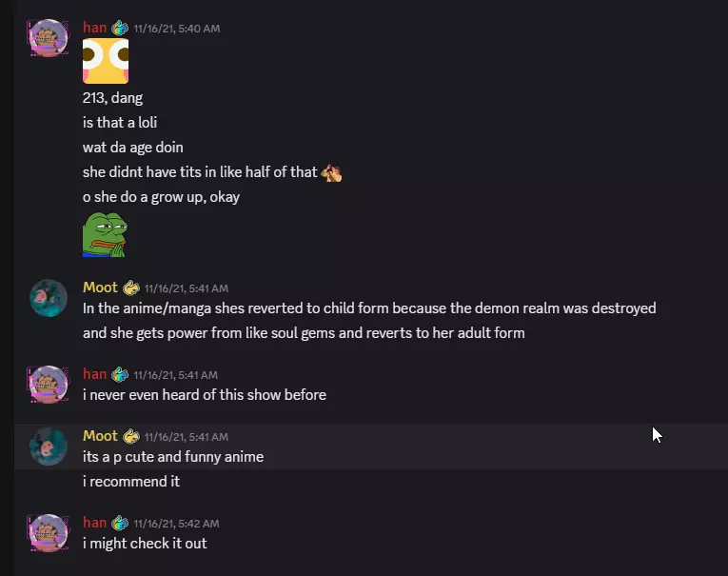Select han's username above "i never even heard"
728x576 pixels.
pos(95,374)
